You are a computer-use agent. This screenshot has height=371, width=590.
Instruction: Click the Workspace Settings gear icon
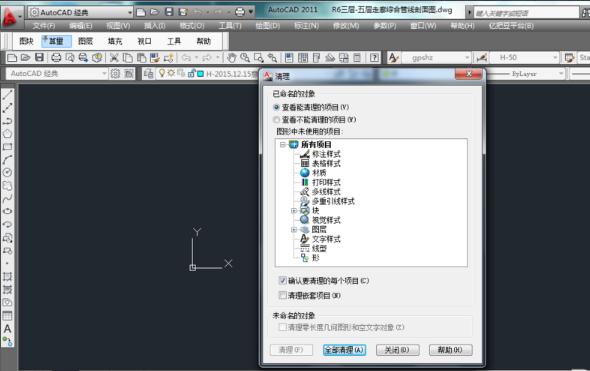coord(115,73)
